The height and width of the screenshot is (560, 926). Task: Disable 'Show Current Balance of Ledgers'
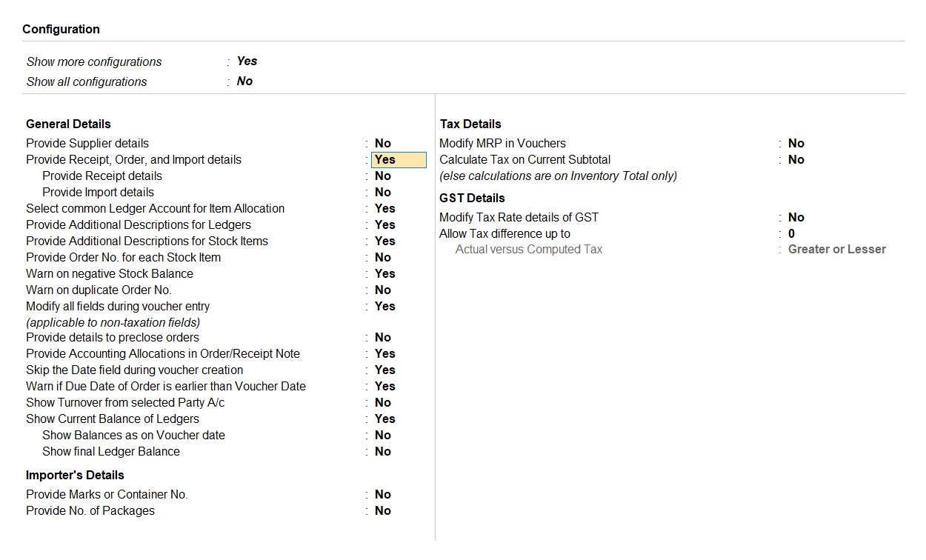click(x=384, y=419)
